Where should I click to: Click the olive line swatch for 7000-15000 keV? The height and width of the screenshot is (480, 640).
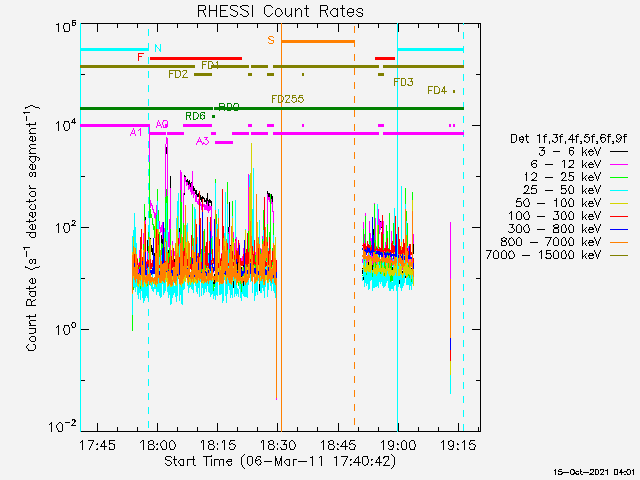click(619, 256)
